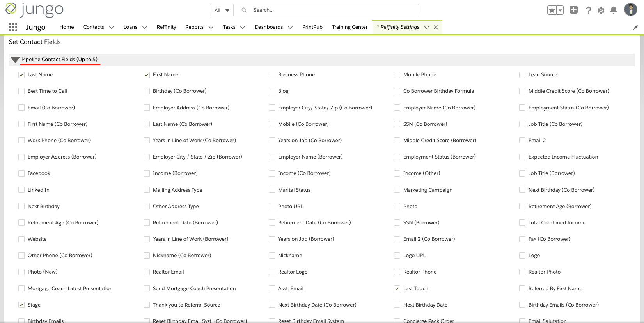Click the pencil edit navigation icon
This screenshot has width=644, height=323.
tap(635, 28)
